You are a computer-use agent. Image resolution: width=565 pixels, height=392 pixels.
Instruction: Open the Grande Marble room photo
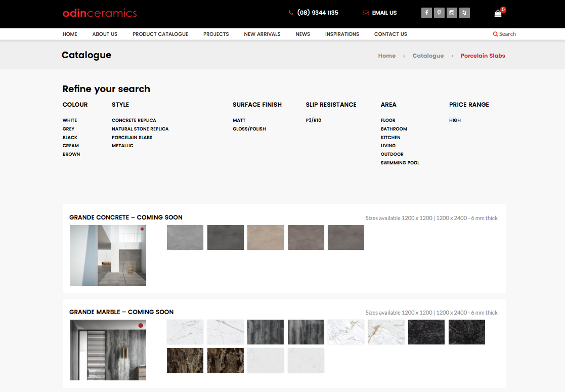[x=108, y=350]
